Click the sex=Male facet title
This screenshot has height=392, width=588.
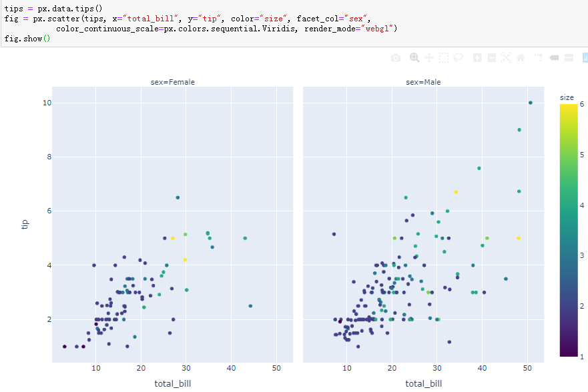click(423, 81)
